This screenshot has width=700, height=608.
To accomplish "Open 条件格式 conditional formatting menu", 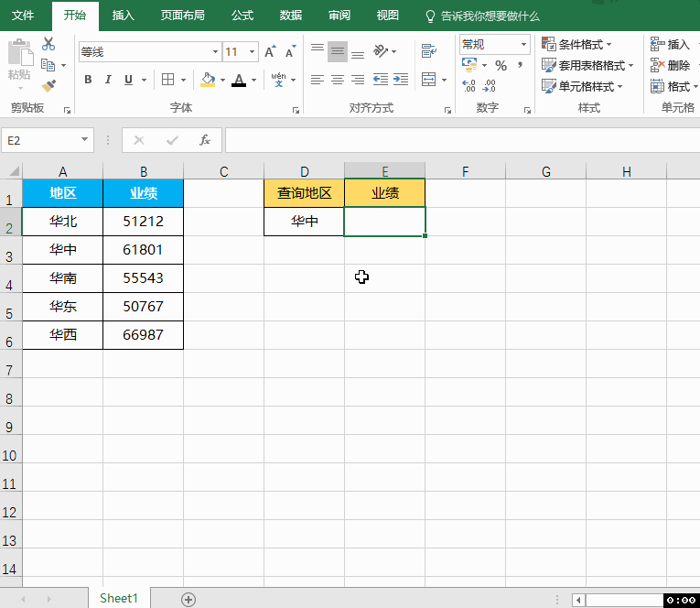I will [576, 44].
